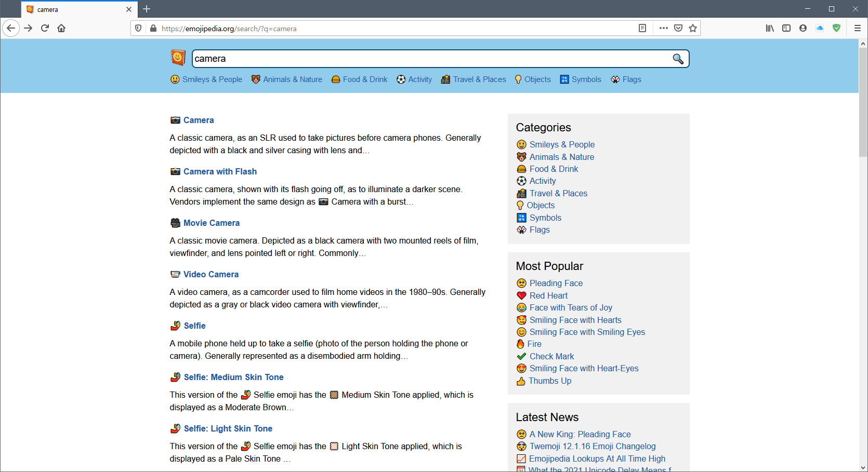Open Objects in top navigation bar
Screen dimensions: 868x472
533,79
